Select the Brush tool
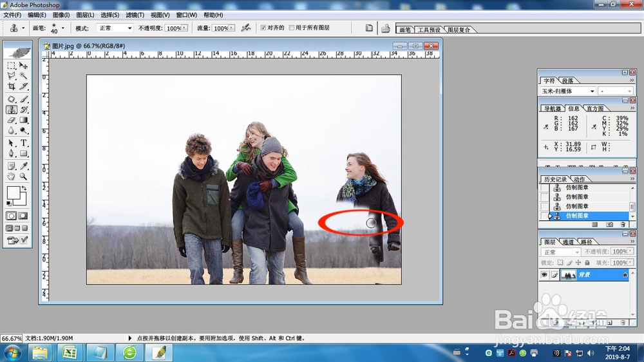Image resolution: width=644 pixels, height=362 pixels. coord(24,99)
